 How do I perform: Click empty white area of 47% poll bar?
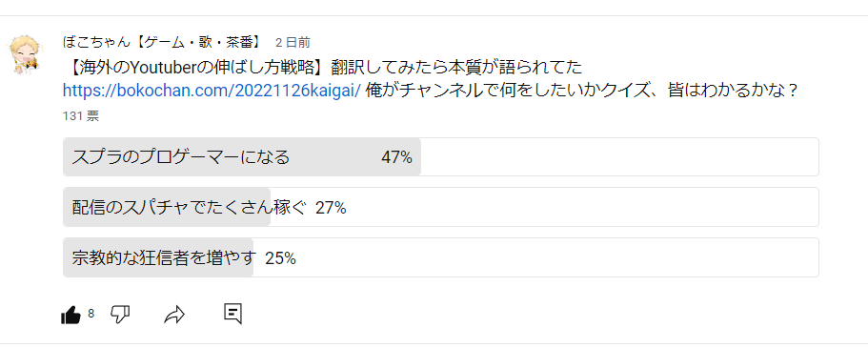point(619,157)
